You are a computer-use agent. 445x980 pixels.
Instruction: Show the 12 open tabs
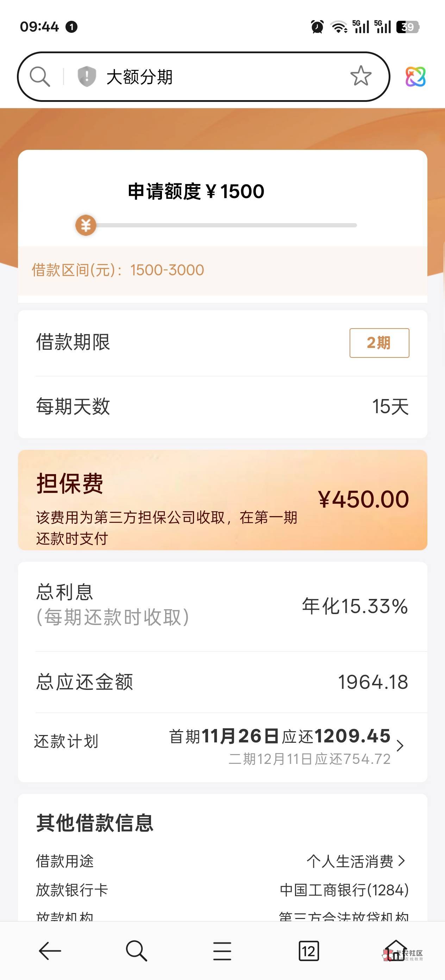308,951
